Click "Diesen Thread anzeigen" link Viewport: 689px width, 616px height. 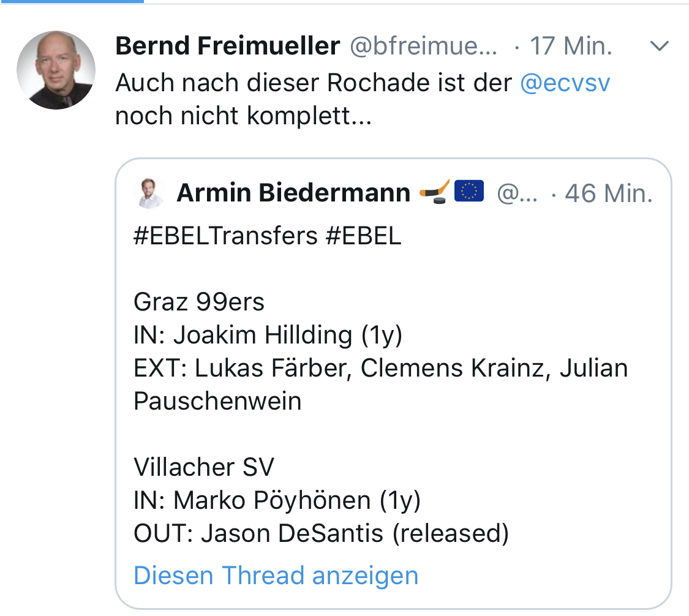tap(276, 576)
